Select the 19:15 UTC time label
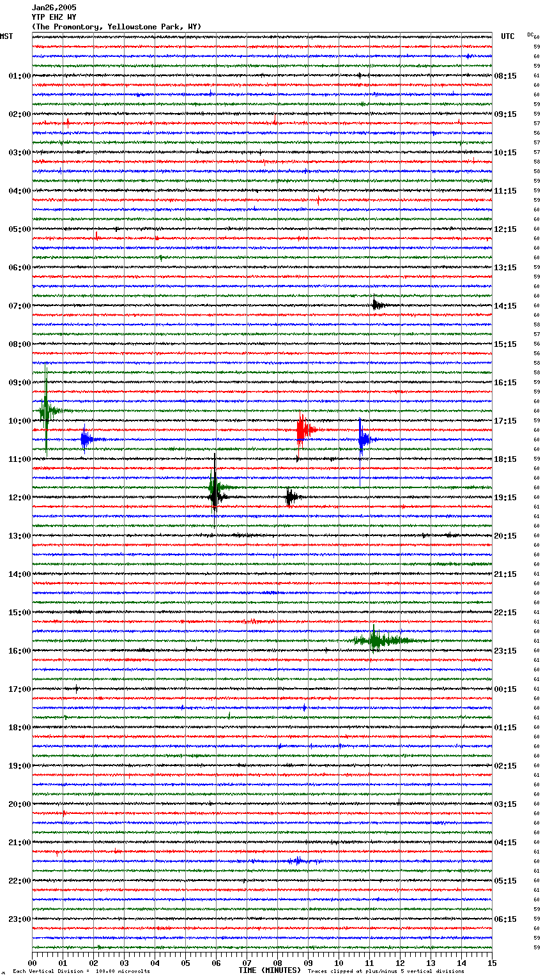Image resolution: width=543 pixels, height=980 pixels. (x=505, y=498)
